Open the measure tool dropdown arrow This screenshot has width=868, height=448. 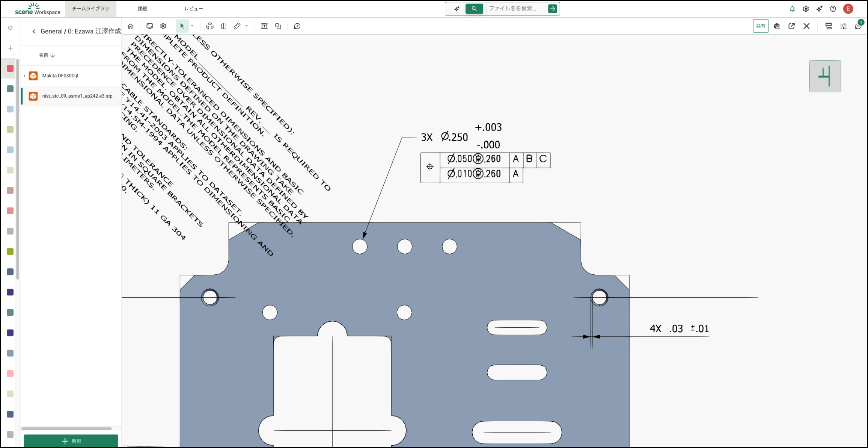point(247,26)
